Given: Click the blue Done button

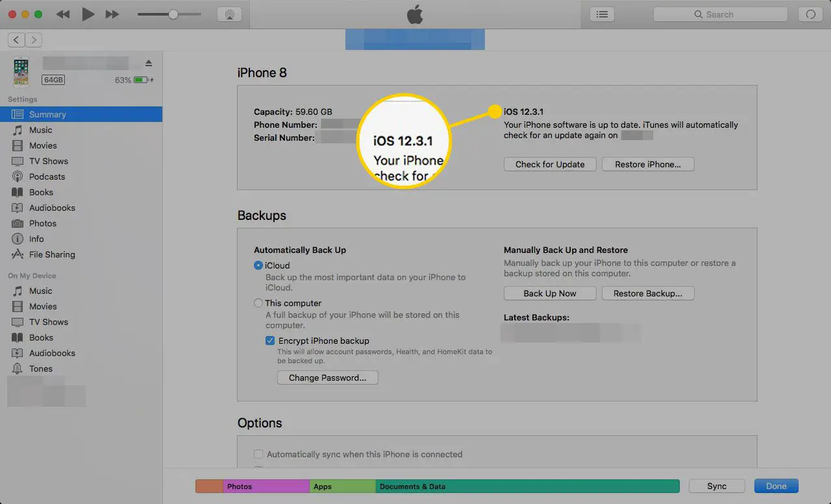Looking at the screenshot, I should [776, 486].
